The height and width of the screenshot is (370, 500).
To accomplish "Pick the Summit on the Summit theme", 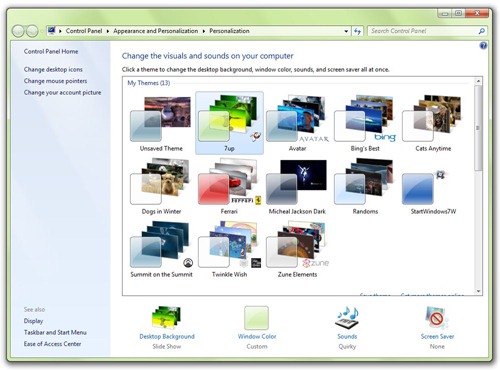I will click(161, 249).
